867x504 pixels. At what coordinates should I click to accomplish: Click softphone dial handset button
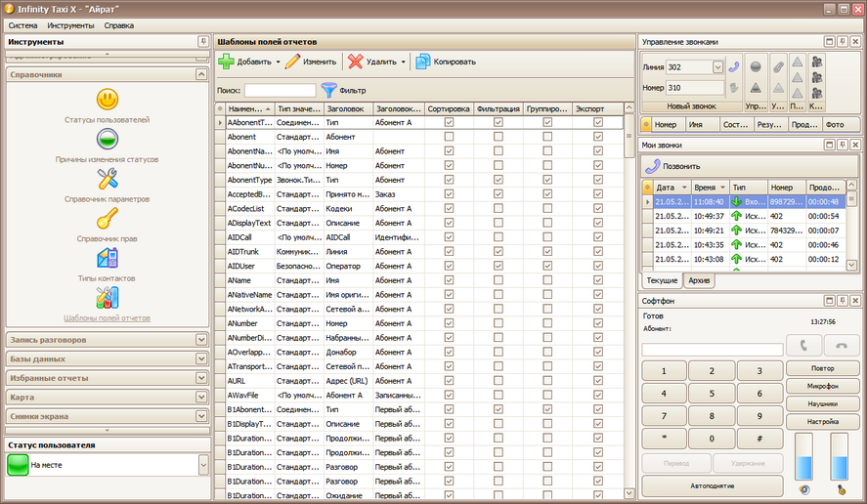tap(803, 346)
